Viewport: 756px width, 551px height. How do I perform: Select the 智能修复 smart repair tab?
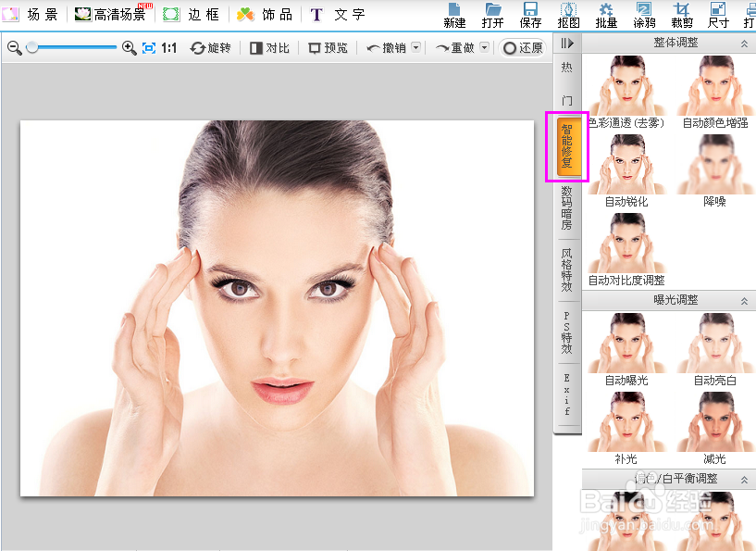click(x=567, y=147)
